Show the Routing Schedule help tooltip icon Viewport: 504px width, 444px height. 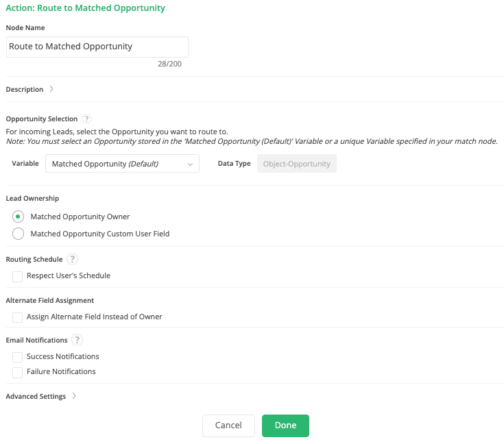(72, 259)
